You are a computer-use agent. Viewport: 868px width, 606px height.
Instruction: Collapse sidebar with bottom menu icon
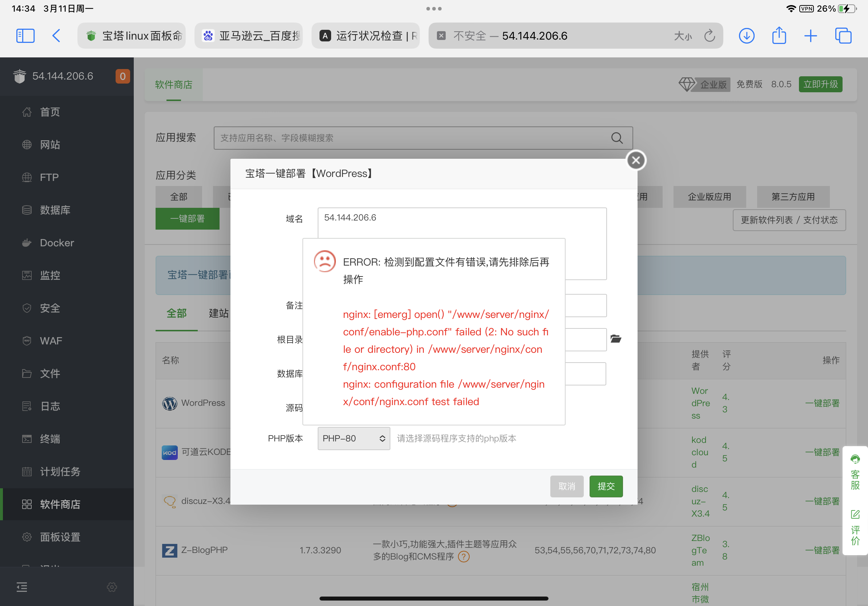click(22, 587)
